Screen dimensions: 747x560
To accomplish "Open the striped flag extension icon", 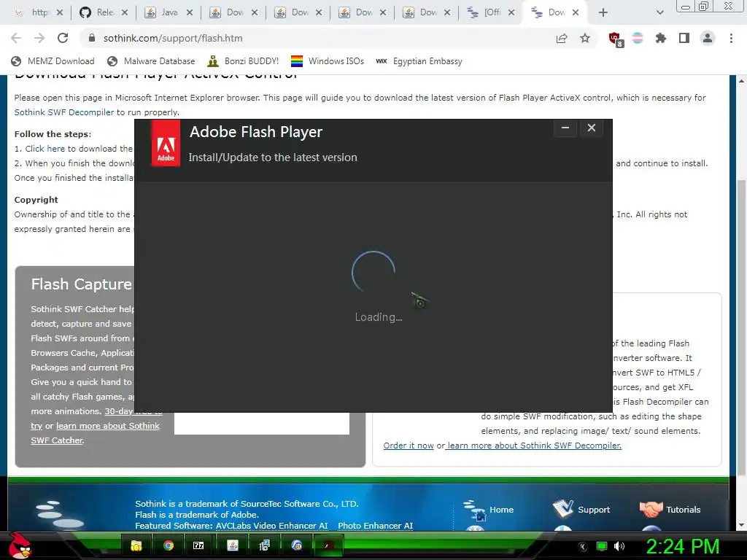I will click(x=638, y=38).
